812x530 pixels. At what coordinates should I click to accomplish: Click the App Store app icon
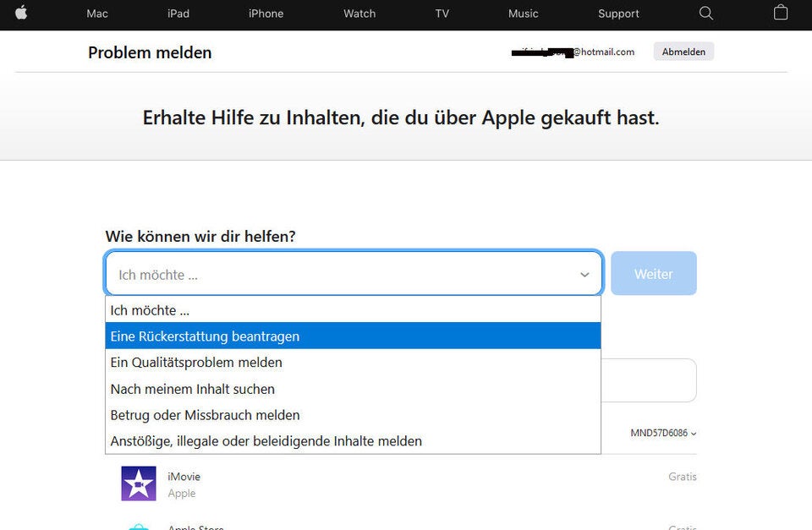click(x=138, y=526)
